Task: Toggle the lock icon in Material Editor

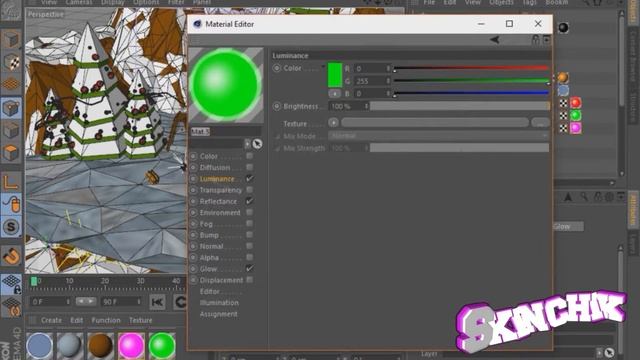Action: [x=536, y=40]
